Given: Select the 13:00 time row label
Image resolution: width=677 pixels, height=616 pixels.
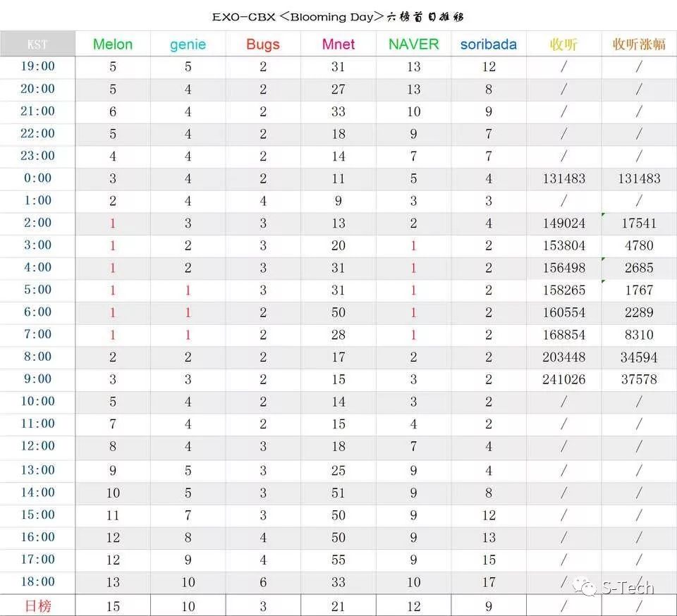Looking at the screenshot, I should [x=37, y=470].
